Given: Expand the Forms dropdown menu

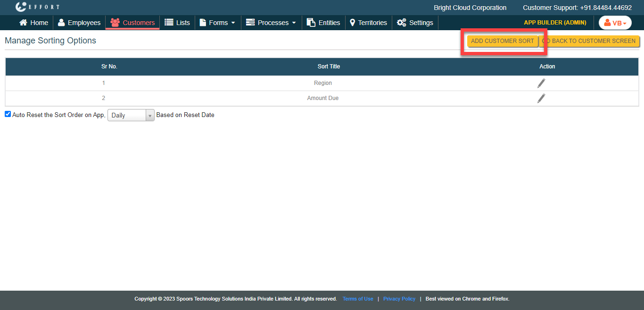Looking at the screenshot, I should [x=217, y=23].
